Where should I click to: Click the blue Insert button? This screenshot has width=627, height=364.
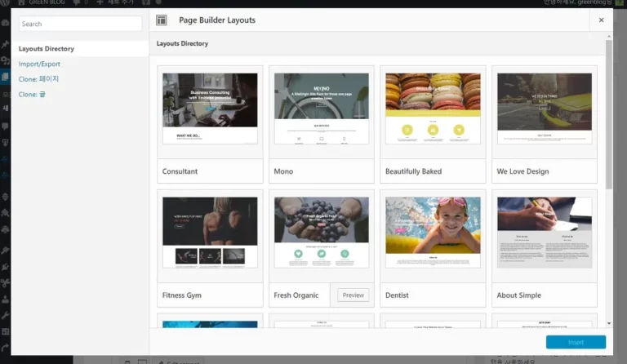pos(576,342)
